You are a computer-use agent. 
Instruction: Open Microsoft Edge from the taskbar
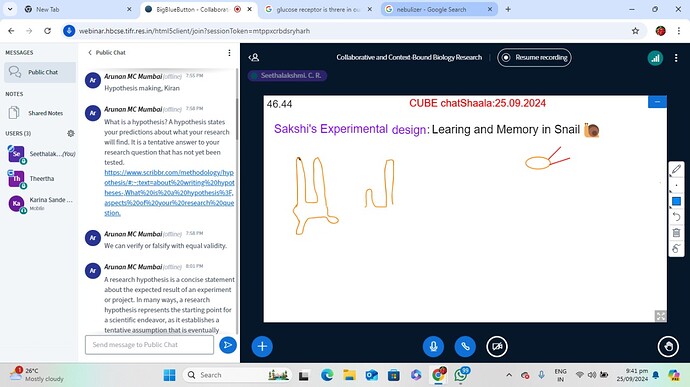(327, 375)
